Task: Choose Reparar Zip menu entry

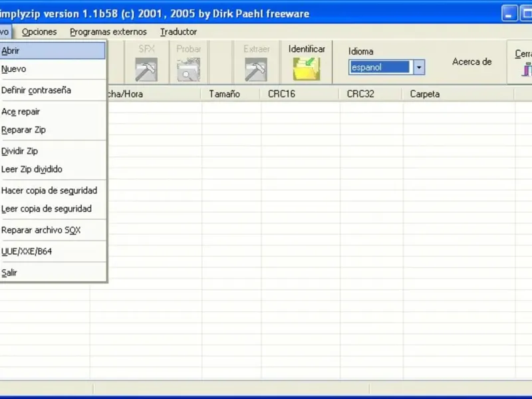Action: click(x=53, y=130)
